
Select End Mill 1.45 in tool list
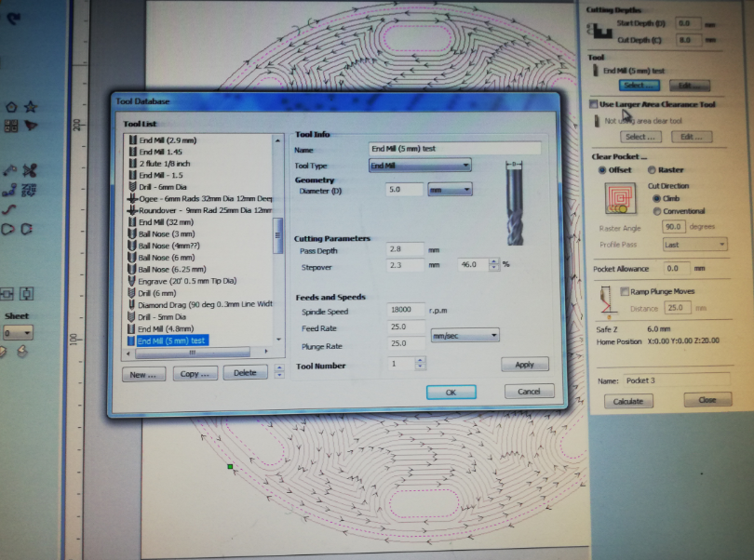click(x=161, y=152)
